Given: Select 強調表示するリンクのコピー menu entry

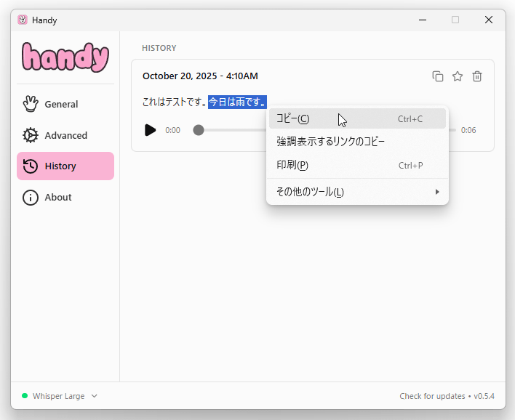Looking at the screenshot, I should [x=331, y=142].
